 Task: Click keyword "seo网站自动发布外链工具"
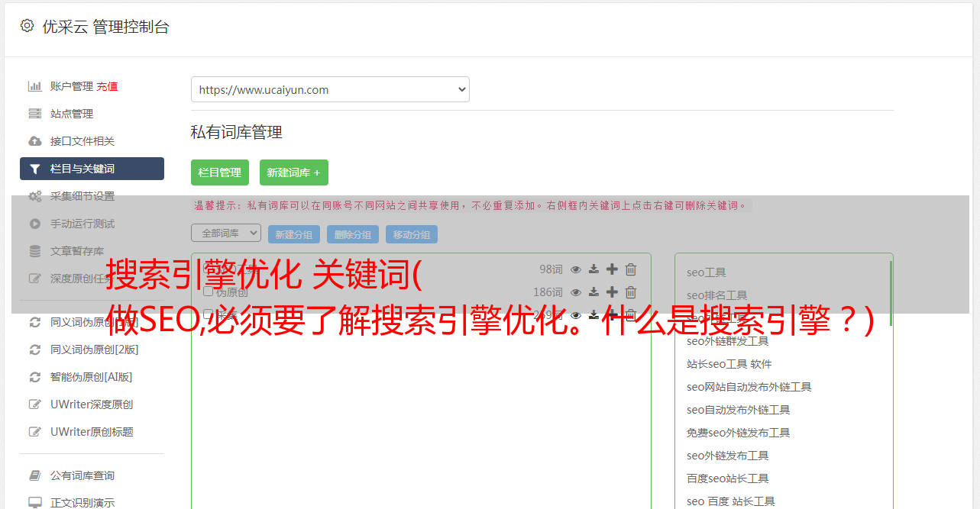[x=749, y=387]
